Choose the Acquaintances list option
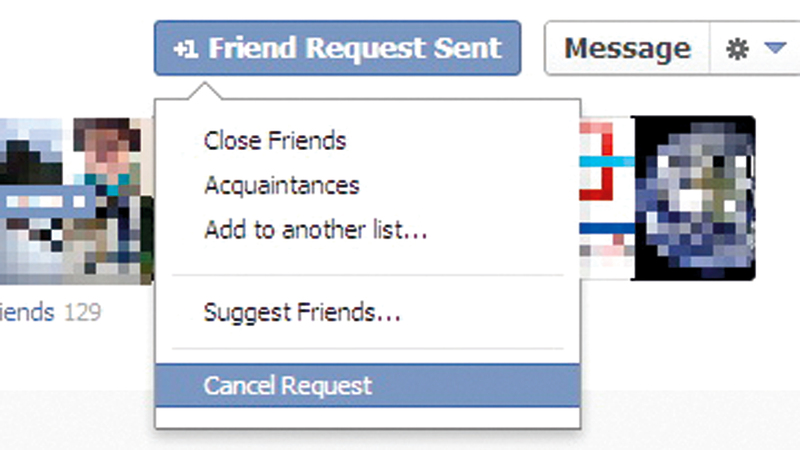800x450 pixels. click(281, 185)
